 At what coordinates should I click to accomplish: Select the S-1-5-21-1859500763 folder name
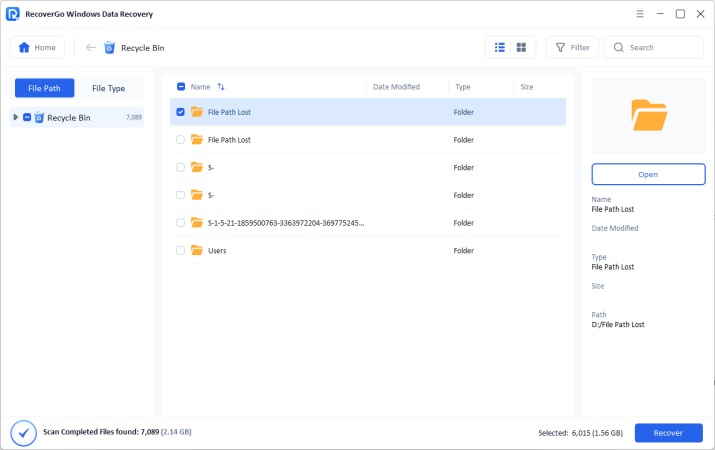(x=286, y=222)
